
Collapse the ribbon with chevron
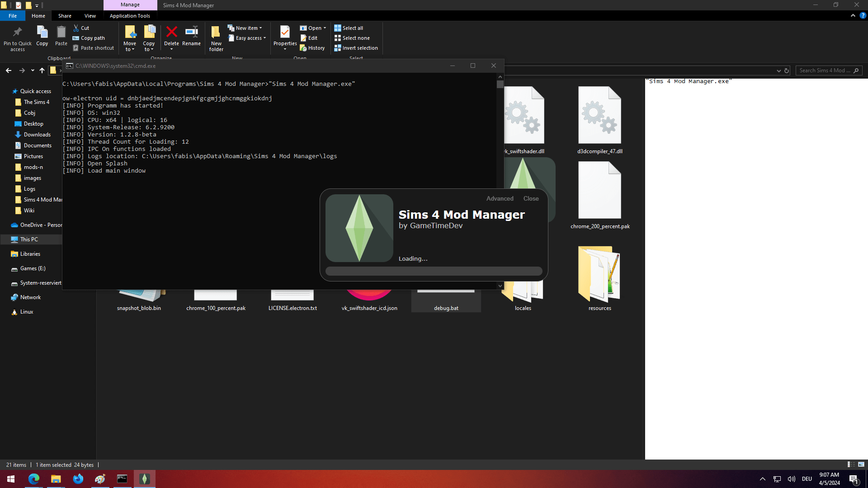pos(853,15)
